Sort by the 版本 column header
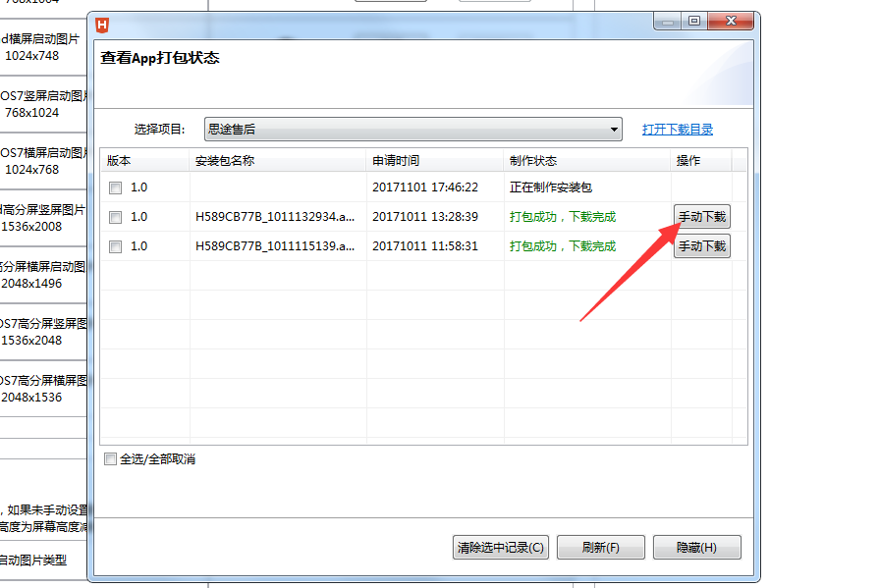Image resolution: width=879 pixels, height=588 pixels. click(145, 161)
